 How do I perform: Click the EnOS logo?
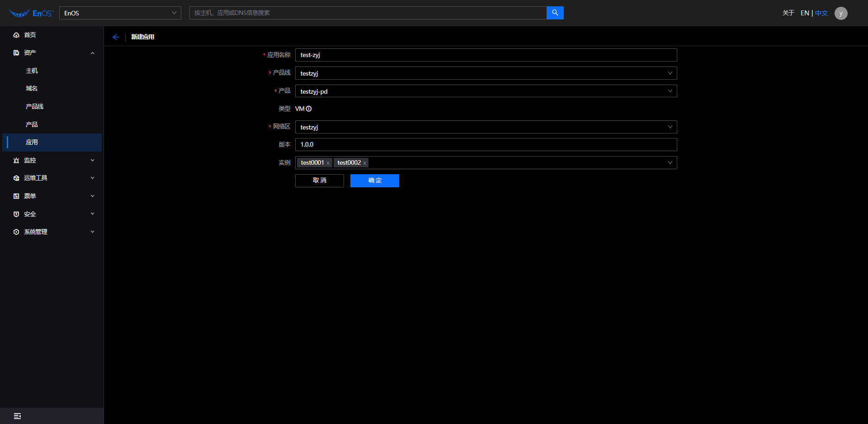(x=31, y=13)
